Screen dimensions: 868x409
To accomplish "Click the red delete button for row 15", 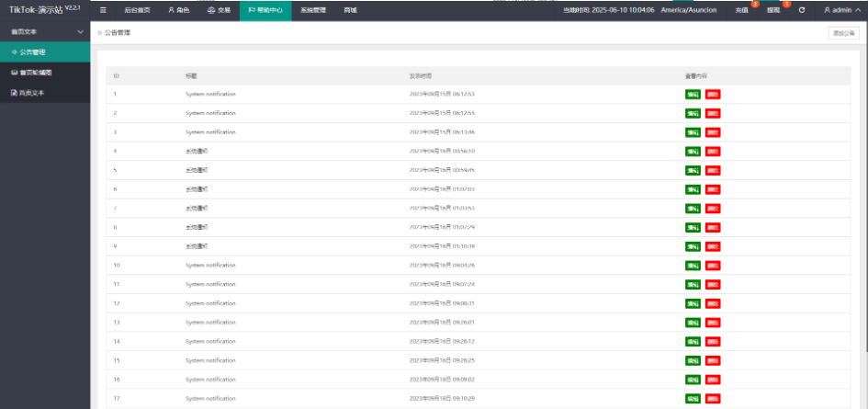I will pyautogui.click(x=713, y=361).
